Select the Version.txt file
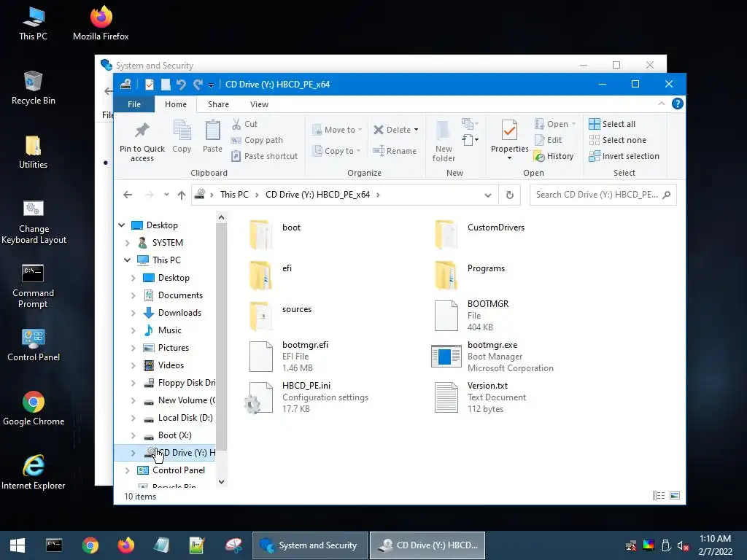747x560 pixels. (x=480, y=397)
